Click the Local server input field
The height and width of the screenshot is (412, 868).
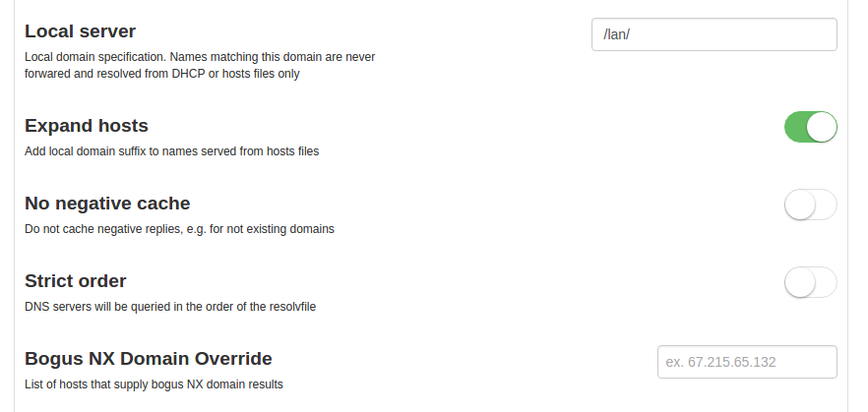click(x=713, y=33)
